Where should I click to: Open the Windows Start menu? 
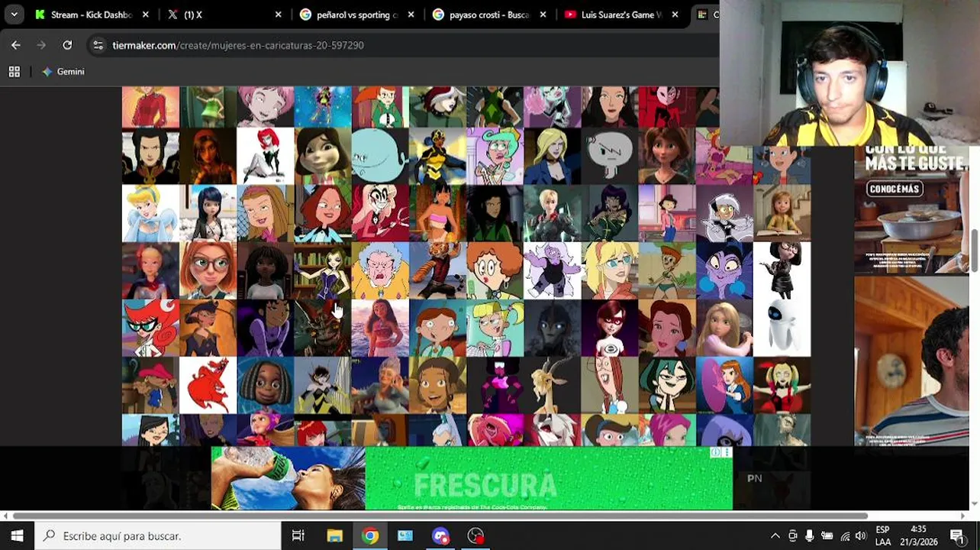[17, 536]
